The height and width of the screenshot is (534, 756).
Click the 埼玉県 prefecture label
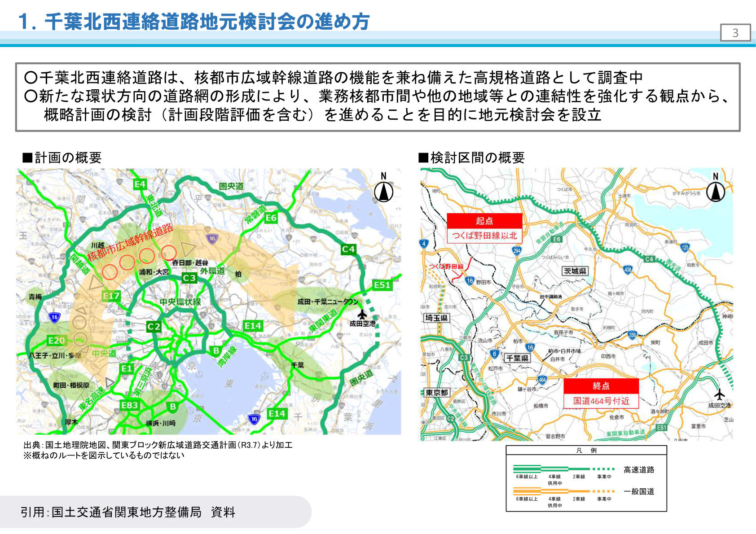tap(436, 318)
